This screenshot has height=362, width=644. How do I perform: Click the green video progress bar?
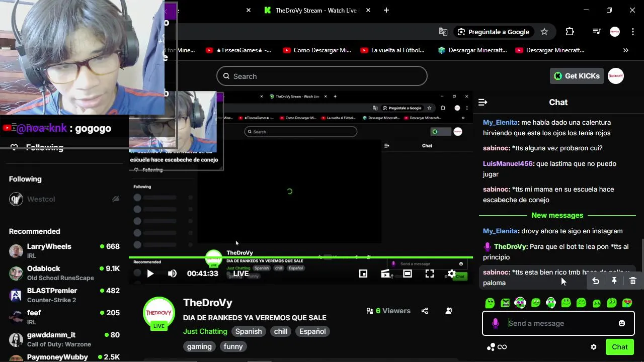pos(301,257)
